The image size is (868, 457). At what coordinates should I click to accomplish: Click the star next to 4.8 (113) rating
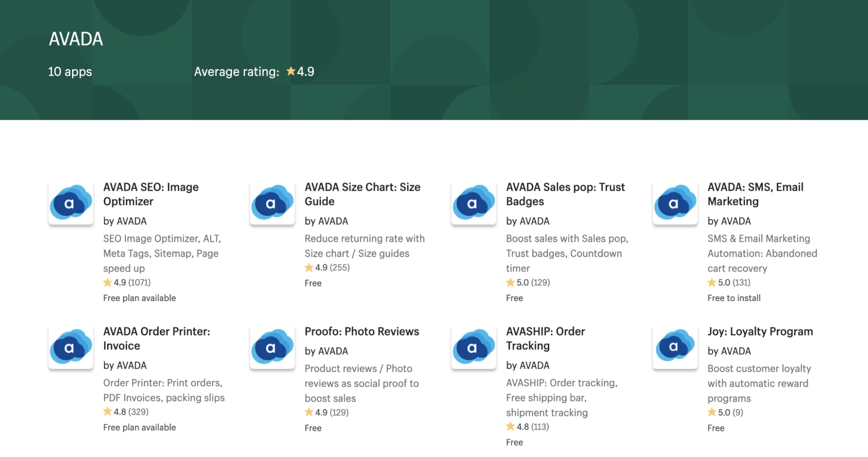510,427
